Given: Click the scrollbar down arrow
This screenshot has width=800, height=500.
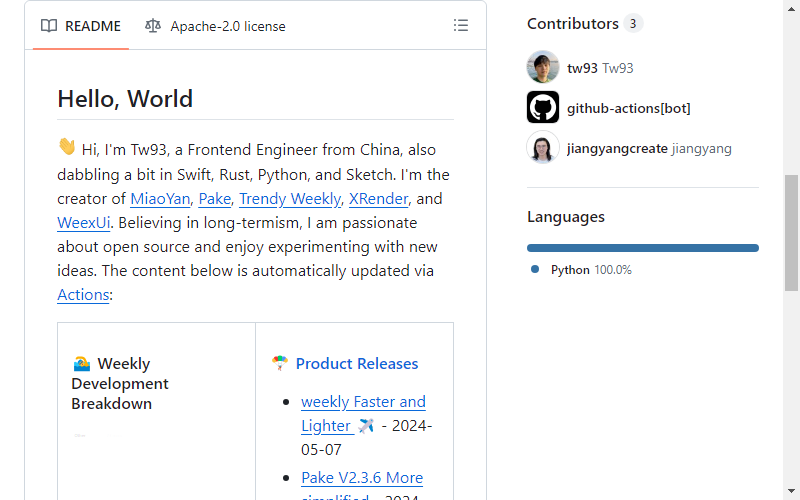Looking at the screenshot, I should coord(791,492).
